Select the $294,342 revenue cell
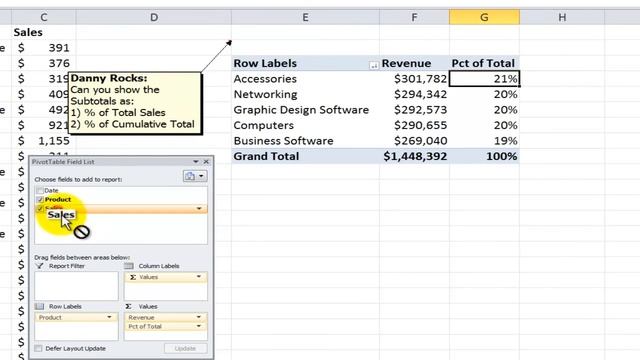 pos(414,94)
